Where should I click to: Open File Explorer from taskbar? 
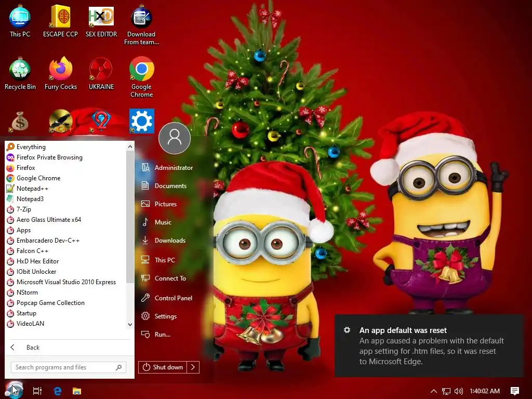pyautogui.click(x=77, y=391)
